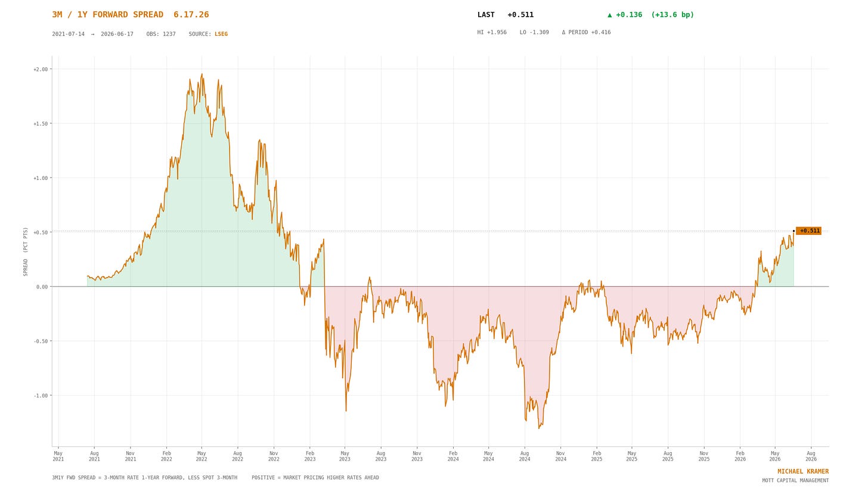
Task: Click the "May 2024" x-axis label
Action: pos(488,456)
